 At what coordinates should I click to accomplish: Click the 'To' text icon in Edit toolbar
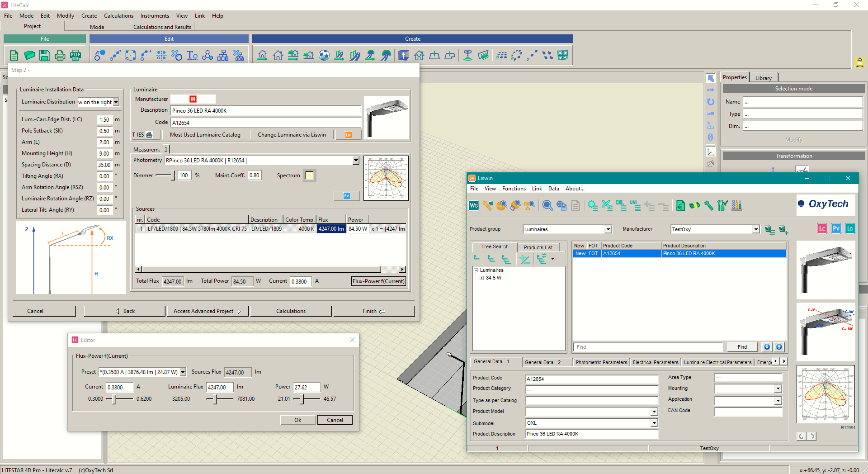tap(192, 55)
